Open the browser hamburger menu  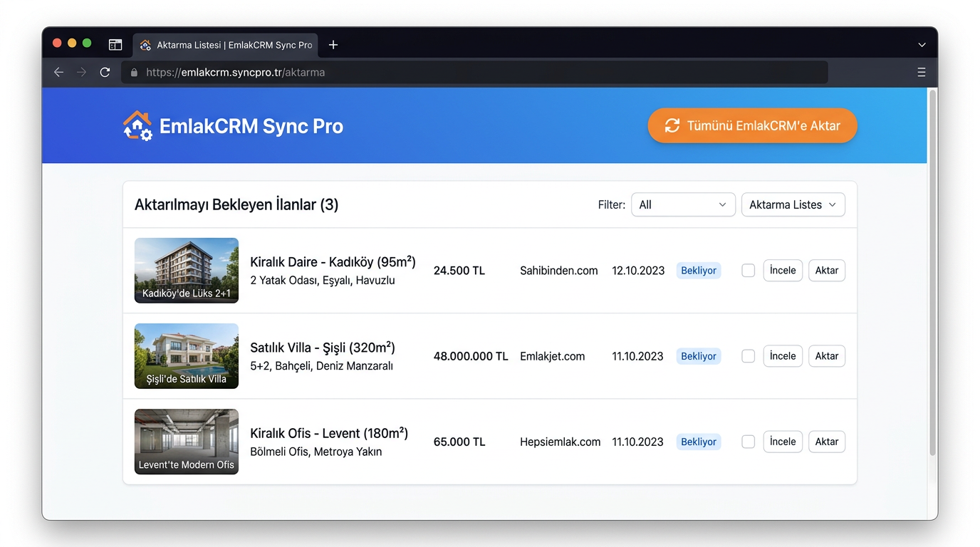tap(922, 72)
